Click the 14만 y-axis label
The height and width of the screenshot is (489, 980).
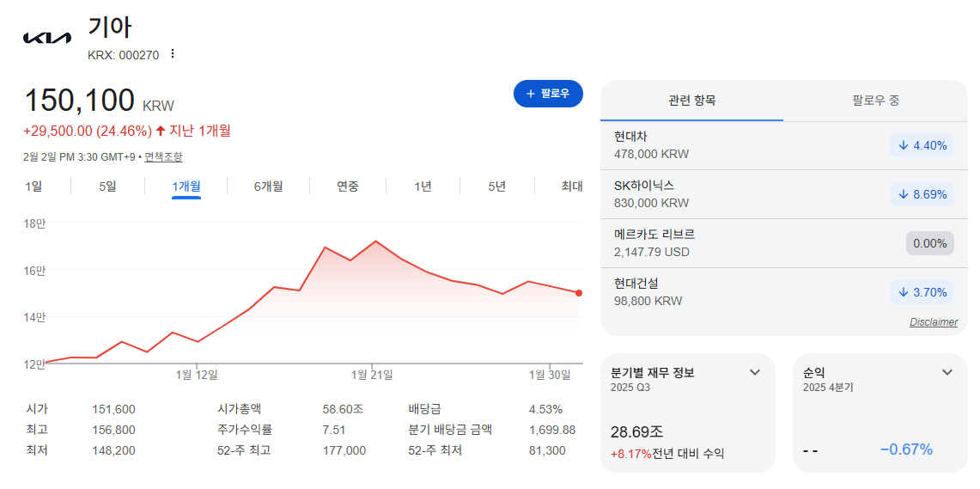[x=36, y=317]
